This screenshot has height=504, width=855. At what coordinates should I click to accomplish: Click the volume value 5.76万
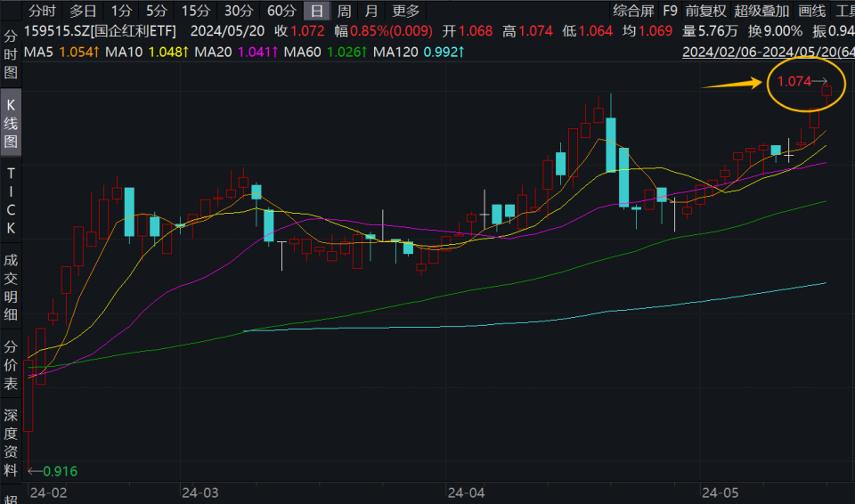pos(717,31)
